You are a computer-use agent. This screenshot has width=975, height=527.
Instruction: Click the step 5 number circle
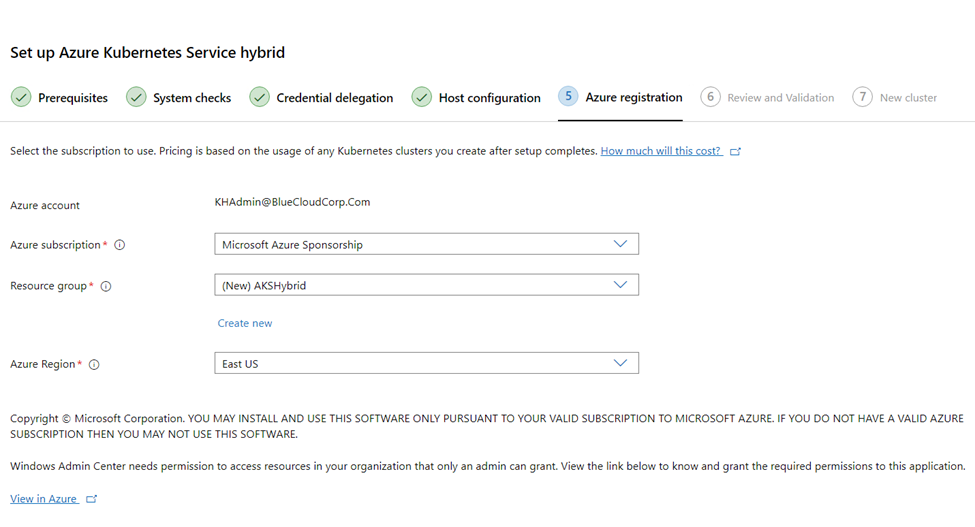coord(568,96)
